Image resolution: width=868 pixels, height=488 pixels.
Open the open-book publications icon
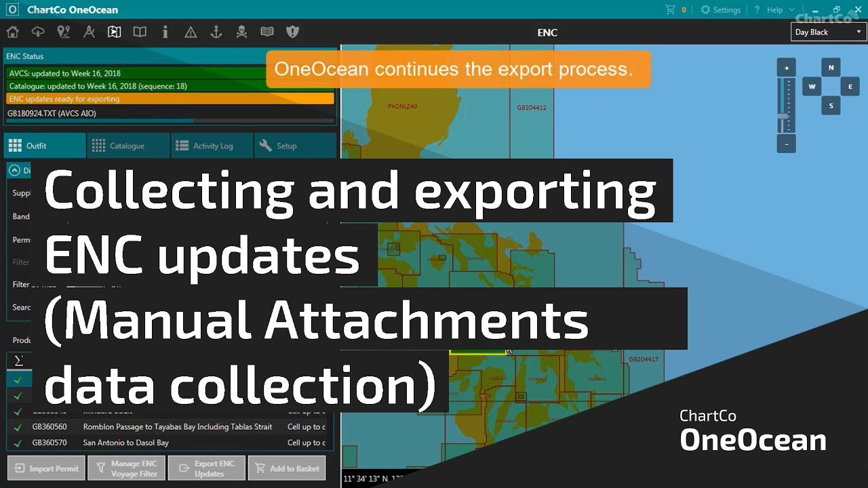click(140, 32)
